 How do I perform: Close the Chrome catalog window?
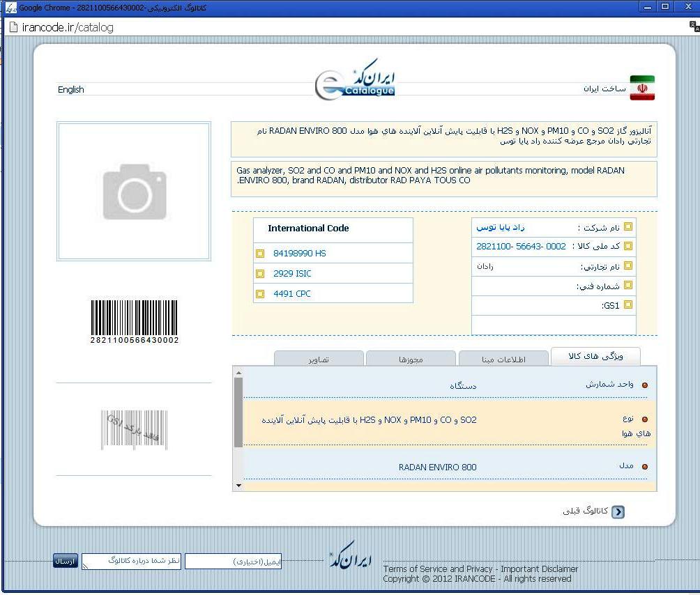pos(688,7)
